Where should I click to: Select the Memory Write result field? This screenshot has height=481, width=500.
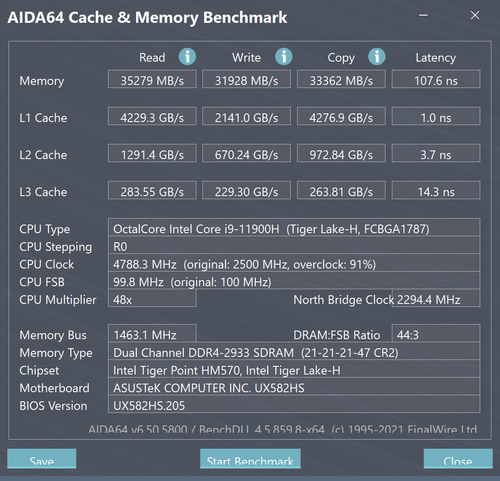247,79
